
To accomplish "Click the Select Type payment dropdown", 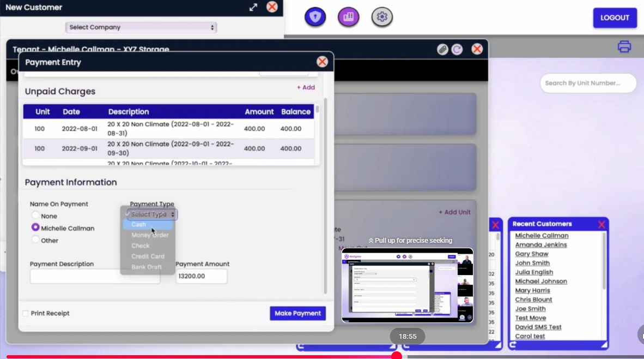I will 151,214.
